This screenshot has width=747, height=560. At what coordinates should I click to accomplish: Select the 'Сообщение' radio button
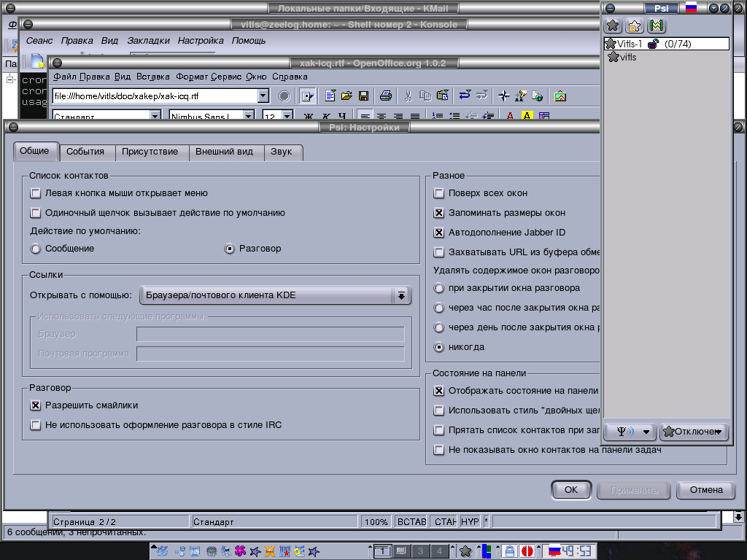36,249
